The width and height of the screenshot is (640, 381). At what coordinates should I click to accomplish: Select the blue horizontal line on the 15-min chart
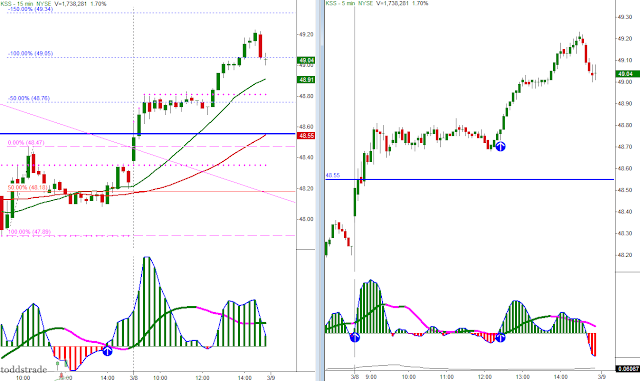(x=147, y=134)
